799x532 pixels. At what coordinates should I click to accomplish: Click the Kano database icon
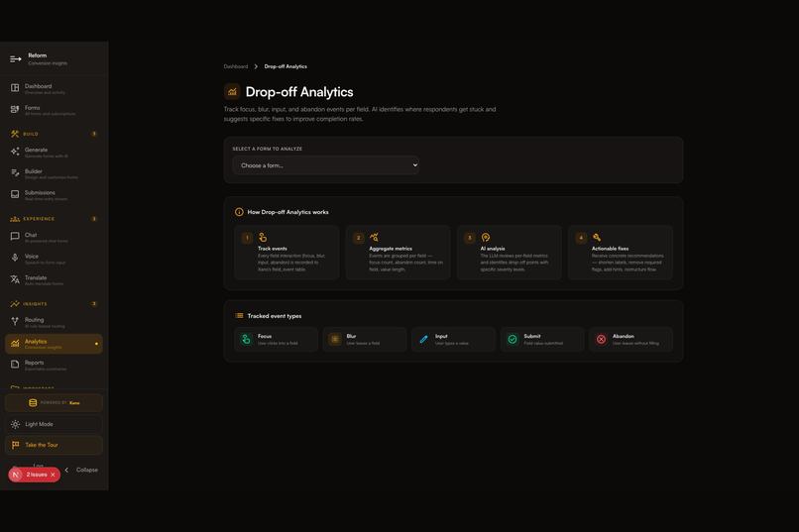(x=33, y=402)
